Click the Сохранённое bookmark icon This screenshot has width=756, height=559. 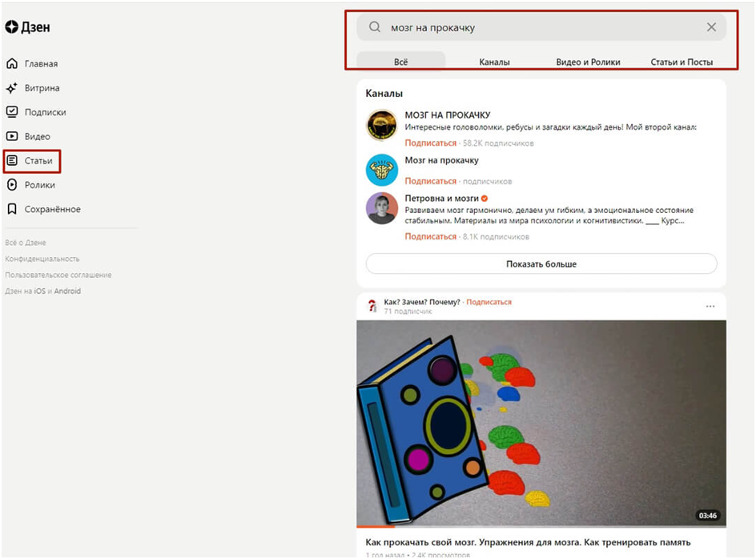[x=12, y=209]
